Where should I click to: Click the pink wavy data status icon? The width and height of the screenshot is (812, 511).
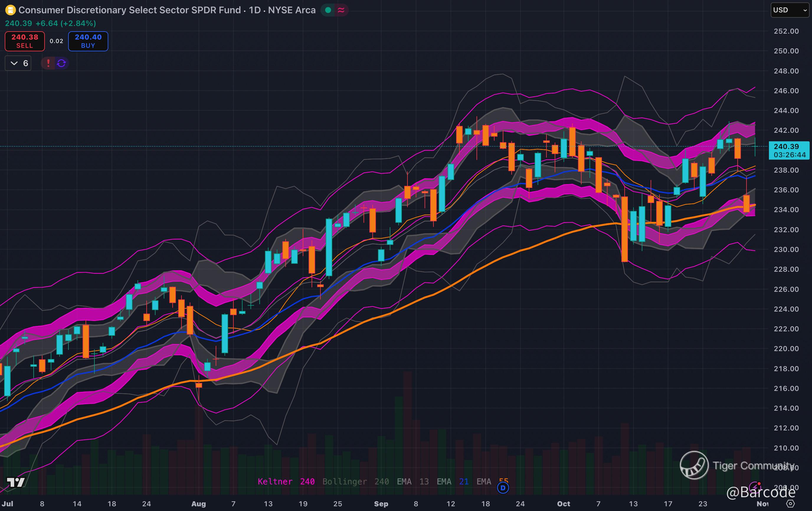pyautogui.click(x=341, y=10)
